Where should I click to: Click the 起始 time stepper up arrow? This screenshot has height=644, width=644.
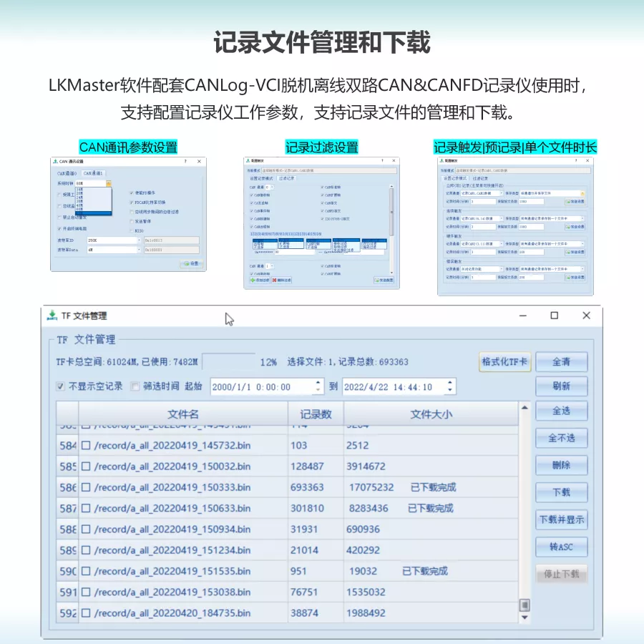click(318, 383)
